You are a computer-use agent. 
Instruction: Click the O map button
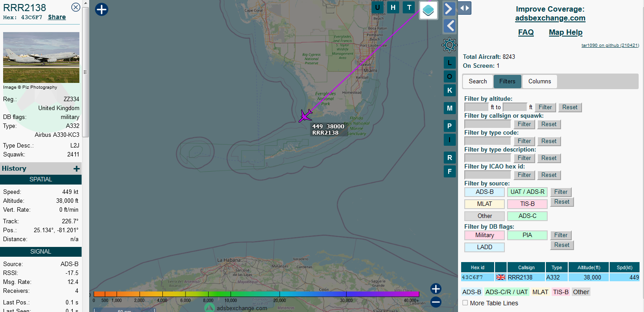pos(449,77)
